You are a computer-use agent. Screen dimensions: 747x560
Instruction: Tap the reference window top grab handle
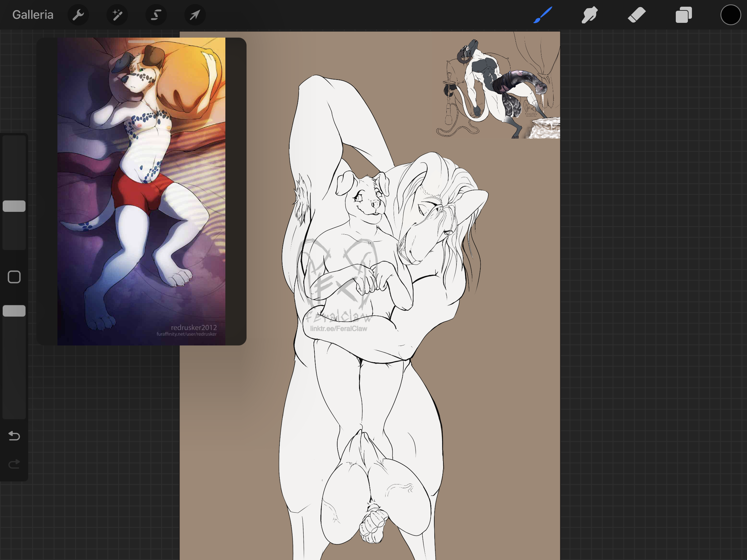pyautogui.click(x=141, y=42)
